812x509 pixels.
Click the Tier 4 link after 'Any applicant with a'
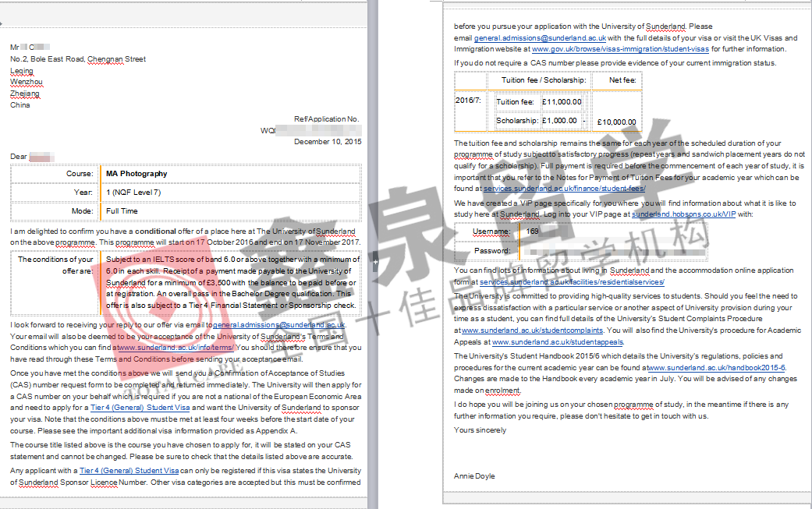pos(129,471)
